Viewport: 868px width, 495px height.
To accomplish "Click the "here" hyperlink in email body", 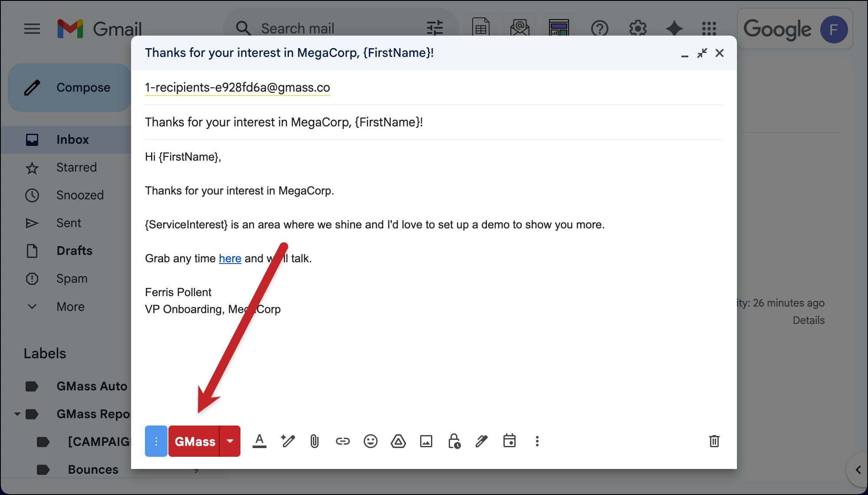I will pos(230,258).
